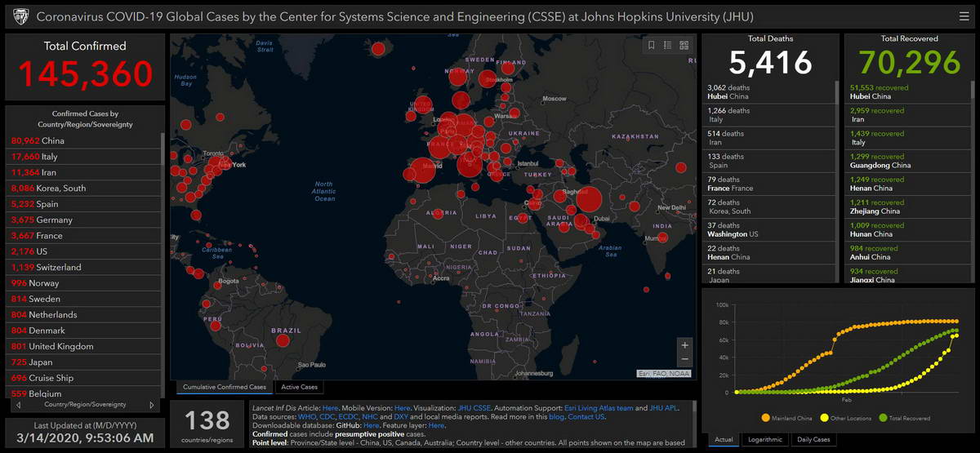This screenshot has width=980, height=453.
Task: Switch chart to Logarithmic tab
Action: pos(764,440)
